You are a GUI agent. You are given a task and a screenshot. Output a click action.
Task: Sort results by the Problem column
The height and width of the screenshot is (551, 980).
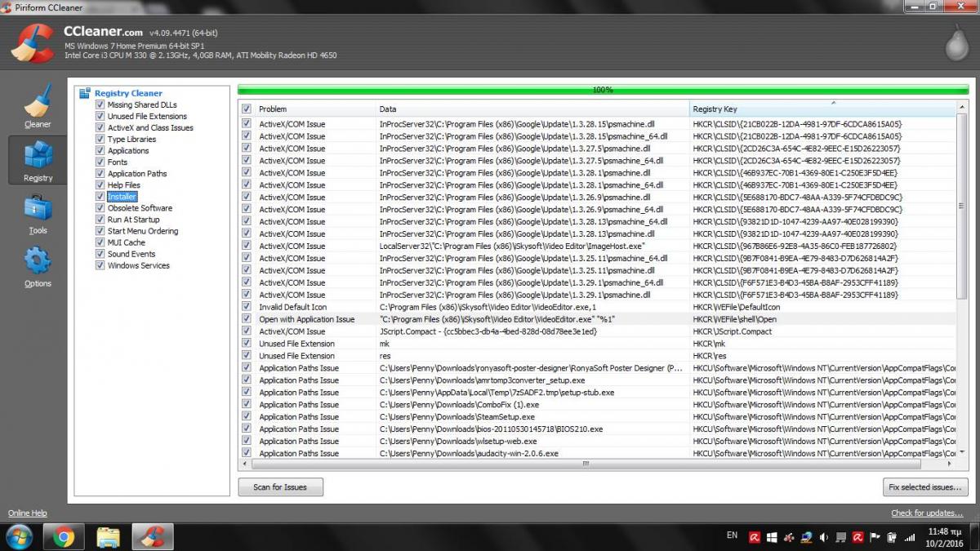(x=315, y=109)
